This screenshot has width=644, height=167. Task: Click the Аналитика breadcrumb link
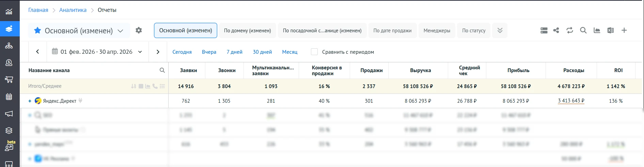click(x=73, y=10)
